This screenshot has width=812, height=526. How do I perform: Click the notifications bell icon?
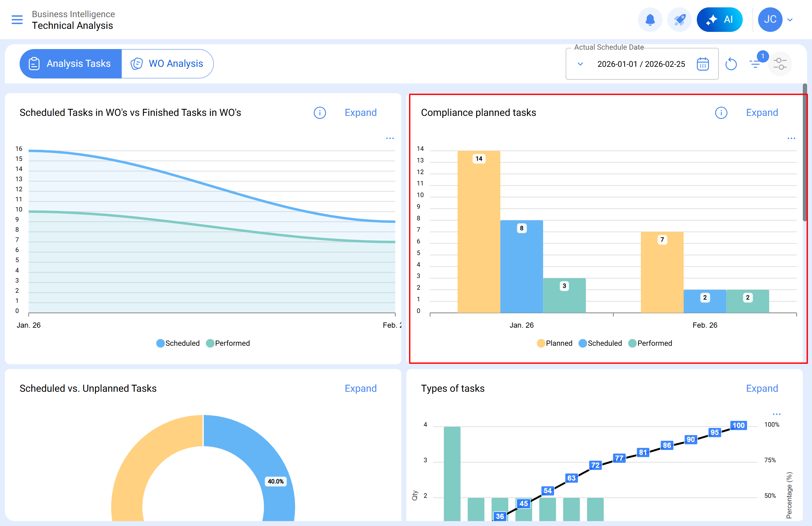tap(650, 19)
